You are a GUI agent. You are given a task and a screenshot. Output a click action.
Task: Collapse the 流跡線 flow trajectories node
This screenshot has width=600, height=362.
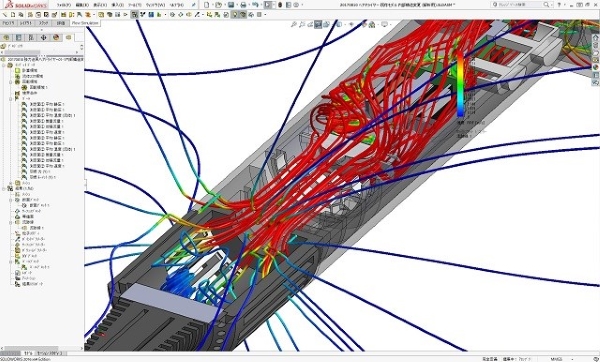pos(11,222)
